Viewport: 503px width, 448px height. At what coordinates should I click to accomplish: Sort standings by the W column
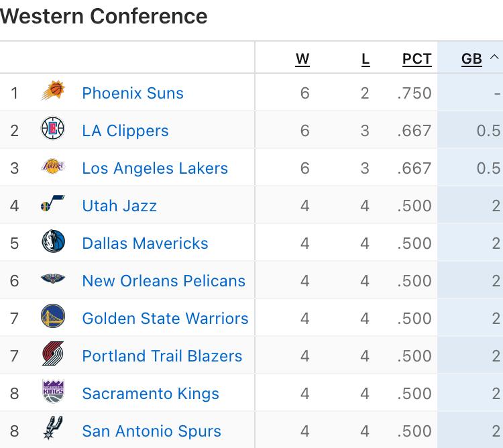pos(302,59)
